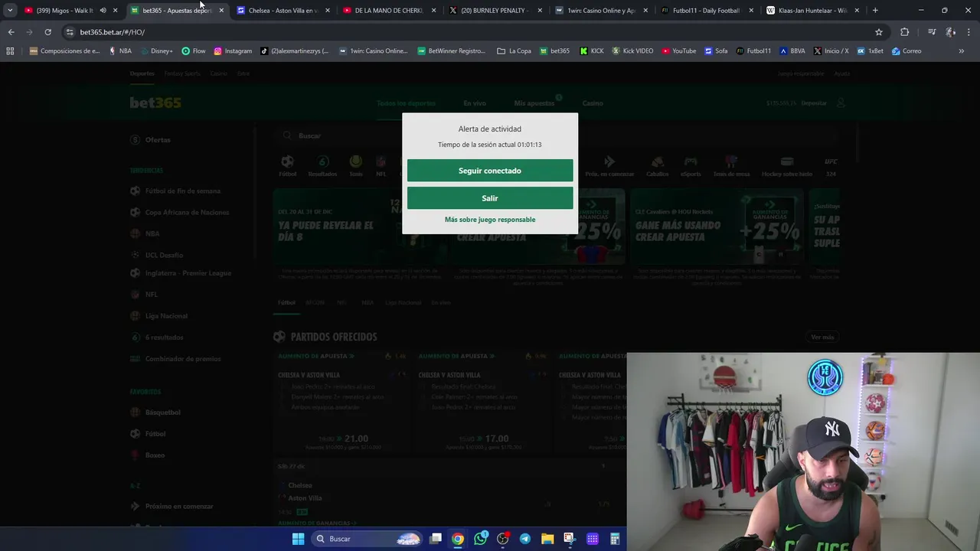Select Inglaterra - Premier League in sidebar
The height and width of the screenshot is (551, 980).
click(x=188, y=273)
